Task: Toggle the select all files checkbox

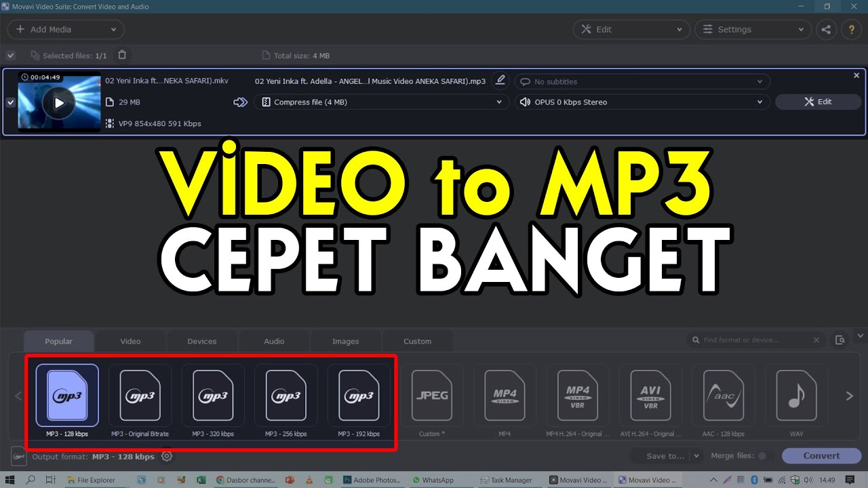Action: 11,56
